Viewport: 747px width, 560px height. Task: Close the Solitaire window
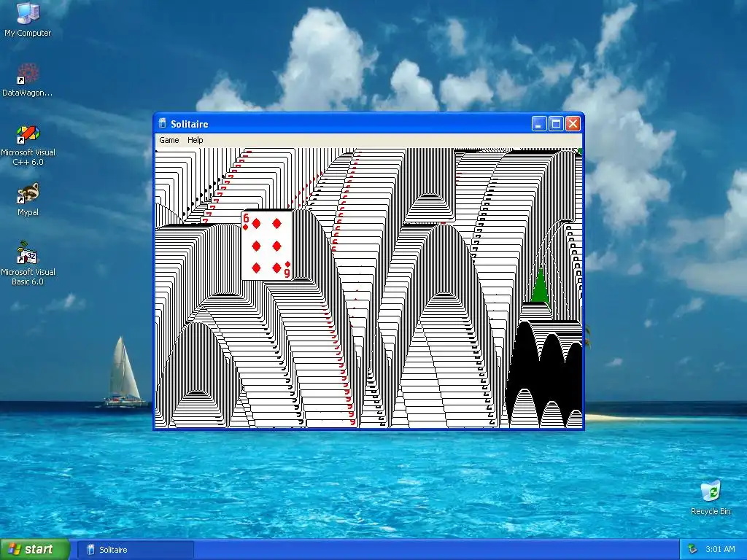[573, 124]
